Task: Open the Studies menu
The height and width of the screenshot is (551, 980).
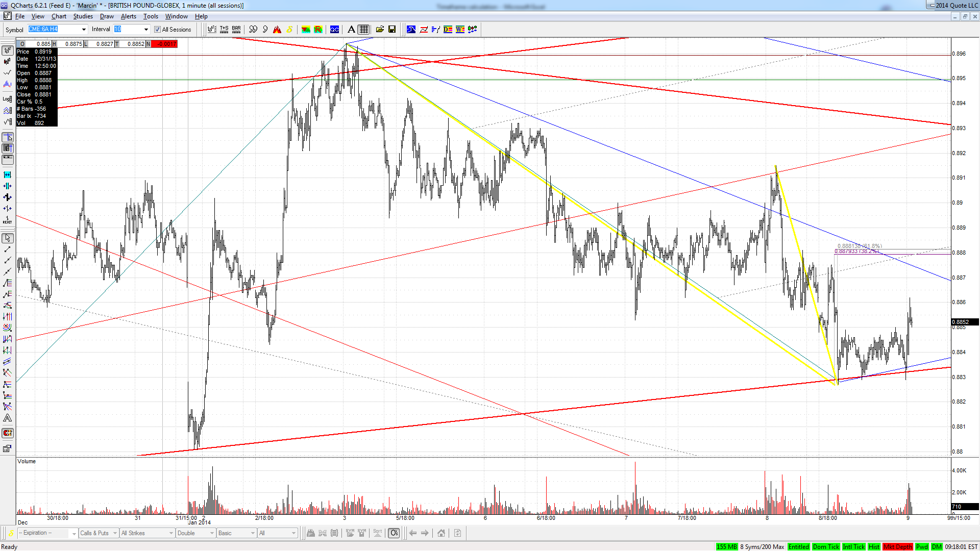Action: pos(83,16)
